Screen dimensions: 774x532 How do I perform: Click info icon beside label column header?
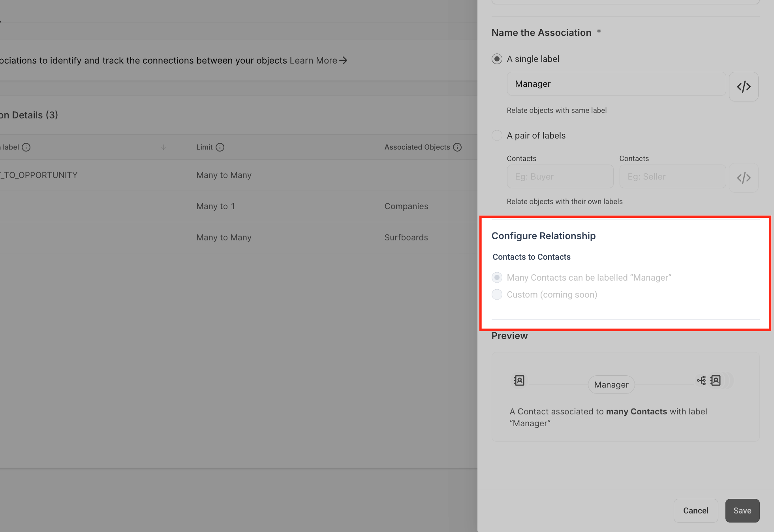[26, 147]
